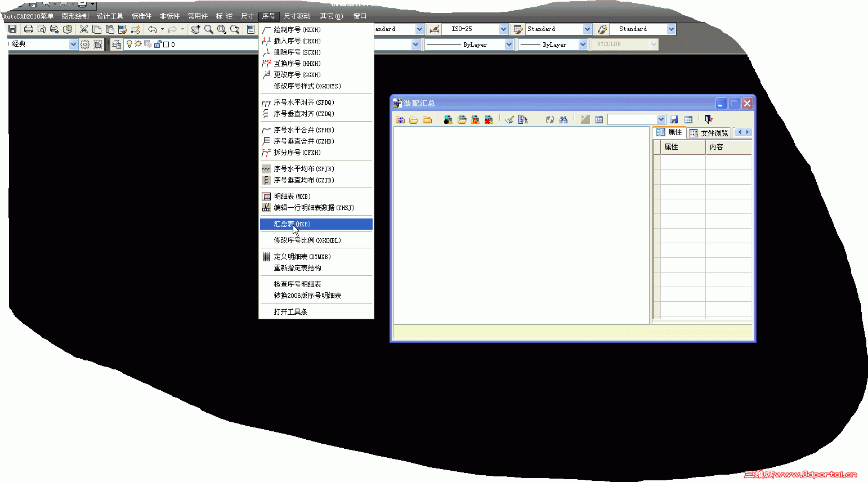Click open-folder icon in 装配汇总 toolbar

click(x=414, y=119)
